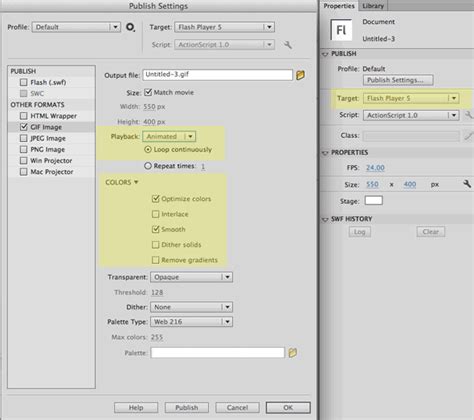Click the stage height value 400 in Properties
Viewport: 474px width, 420px height.
click(410, 184)
